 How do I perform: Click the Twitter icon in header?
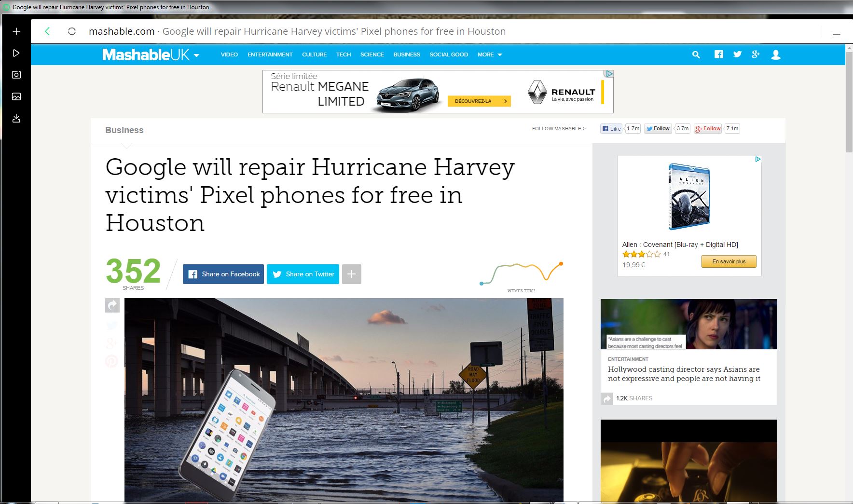tap(737, 54)
